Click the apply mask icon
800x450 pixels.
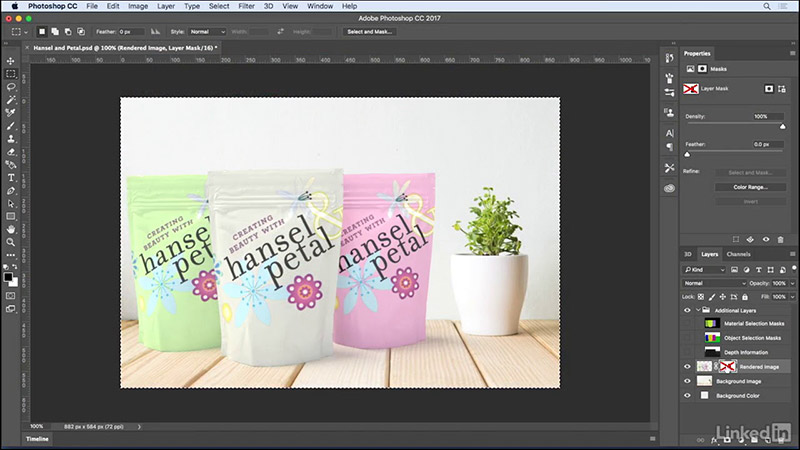(x=751, y=239)
